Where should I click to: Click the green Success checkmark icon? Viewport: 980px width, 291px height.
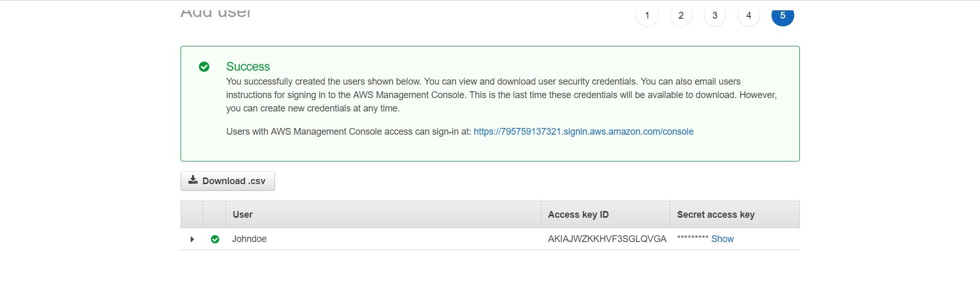(204, 67)
